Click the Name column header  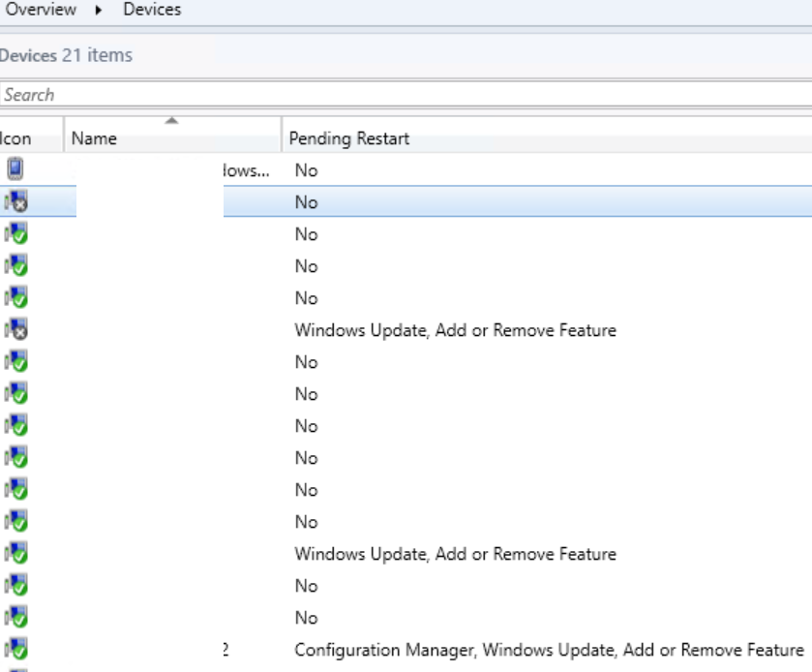point(95,138)
